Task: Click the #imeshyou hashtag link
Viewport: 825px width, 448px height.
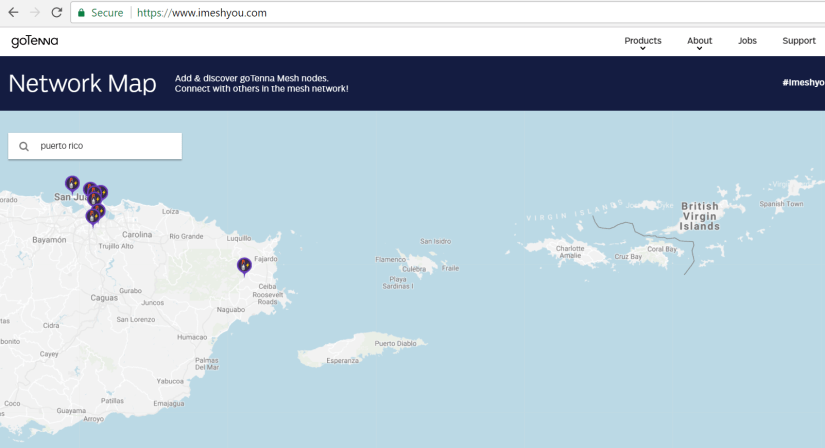Action: point(803,83)
